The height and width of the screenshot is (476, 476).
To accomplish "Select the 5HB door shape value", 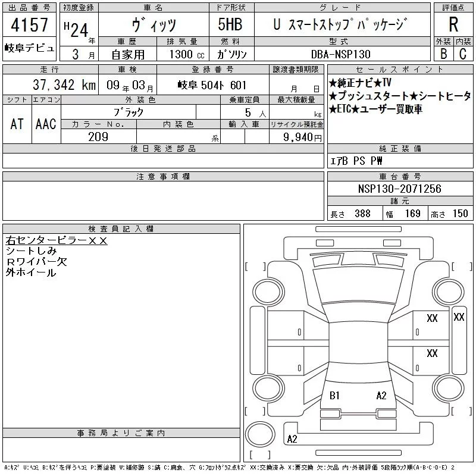I will (230, 24).
